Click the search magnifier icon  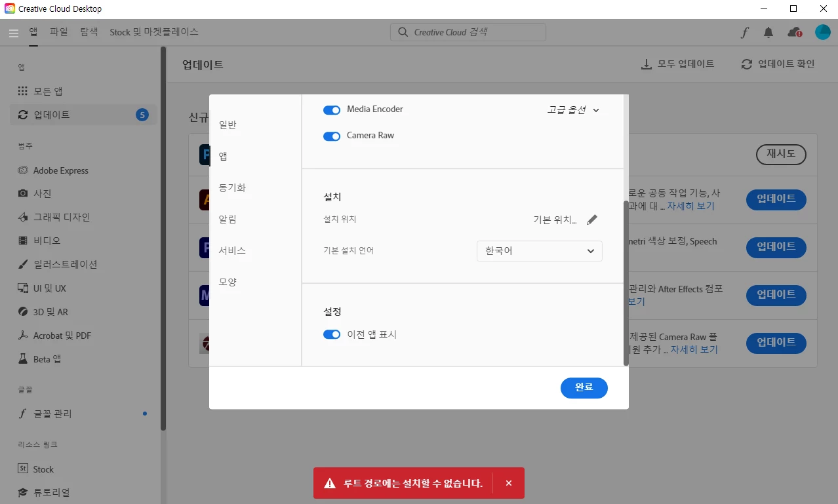coord(403,32)
